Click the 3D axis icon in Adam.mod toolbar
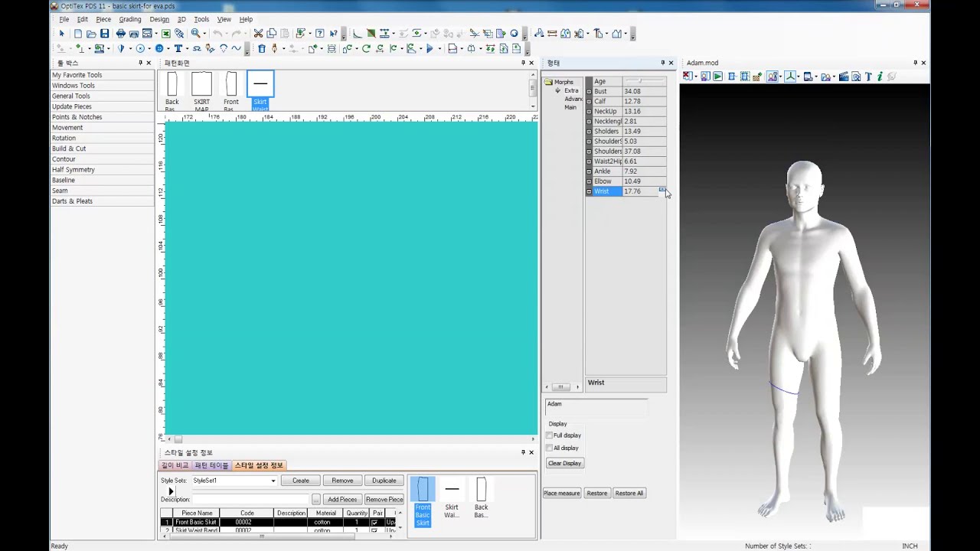The height and width of the screenshot is (551, 980). [x=790, y=77]
